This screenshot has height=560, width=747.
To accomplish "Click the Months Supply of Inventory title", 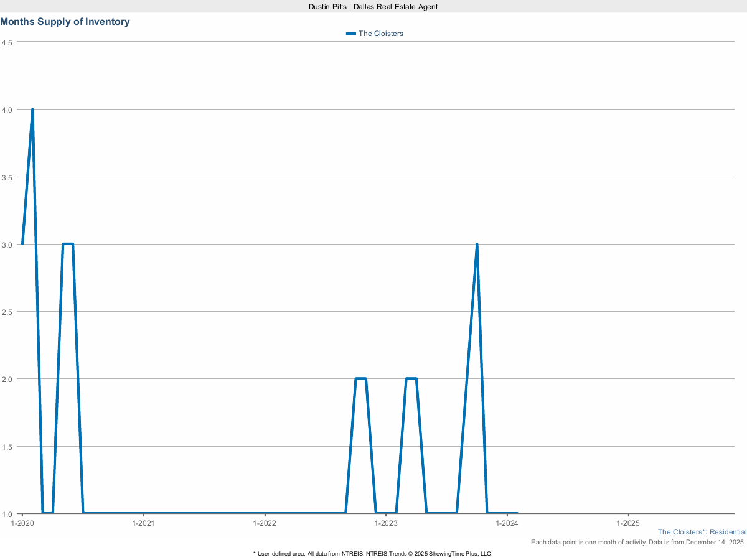I will click(x=65, y=22).
